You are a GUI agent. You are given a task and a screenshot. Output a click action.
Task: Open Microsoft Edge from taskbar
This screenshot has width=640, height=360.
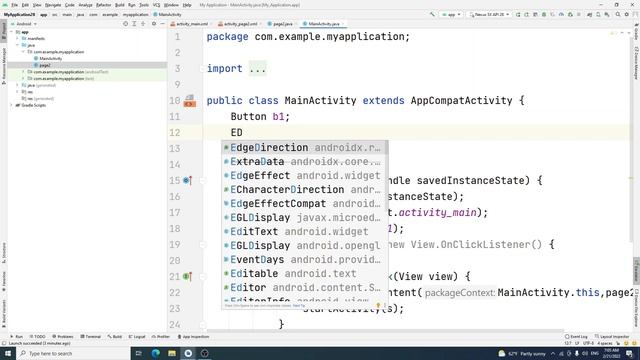pos(156,353)
